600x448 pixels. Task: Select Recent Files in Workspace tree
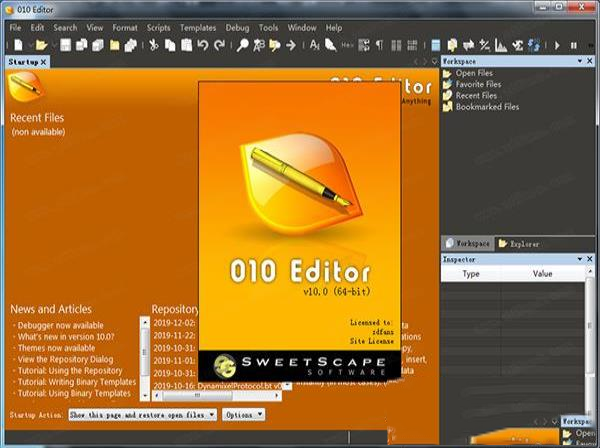tap(476, 96)
